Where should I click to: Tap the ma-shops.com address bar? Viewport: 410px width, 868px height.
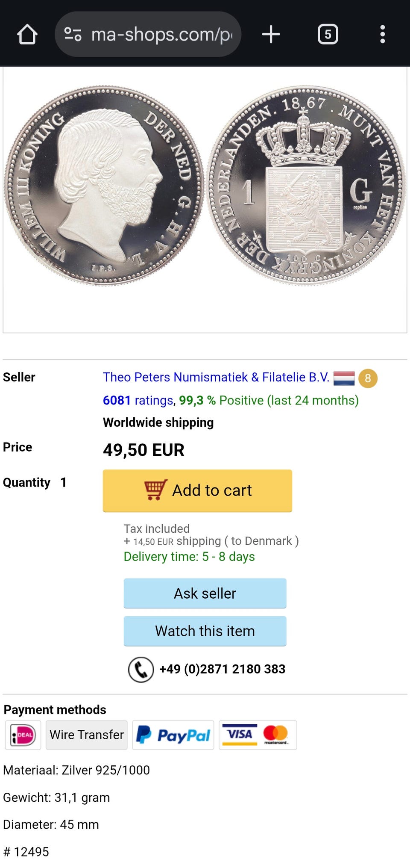pos(161,34)
